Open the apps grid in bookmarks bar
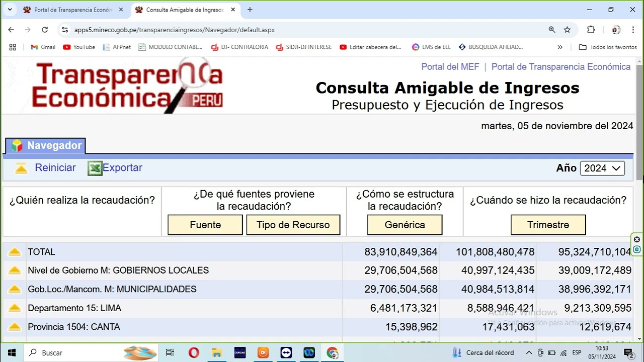Image resolution: width=644 pixels, height=362 pixels. point(13,47)
